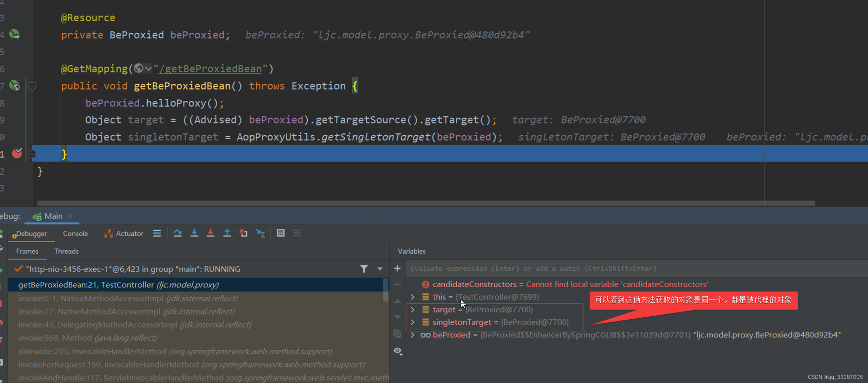
Task: Move the watch up with arrow icon
Action: (x=397, y=301)
